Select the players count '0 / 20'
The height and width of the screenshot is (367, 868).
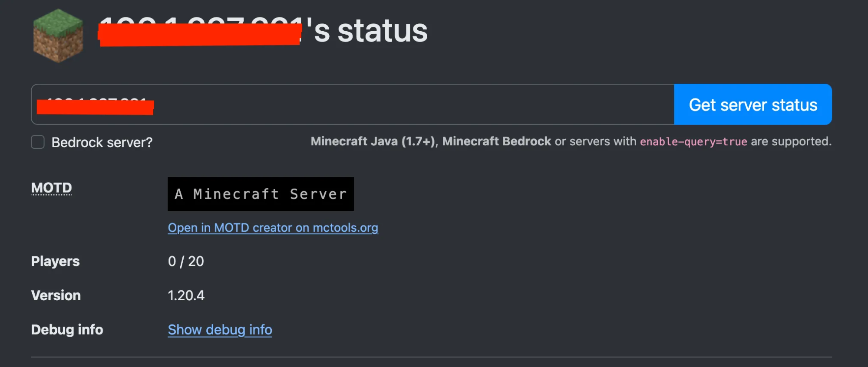click(186, 261)
